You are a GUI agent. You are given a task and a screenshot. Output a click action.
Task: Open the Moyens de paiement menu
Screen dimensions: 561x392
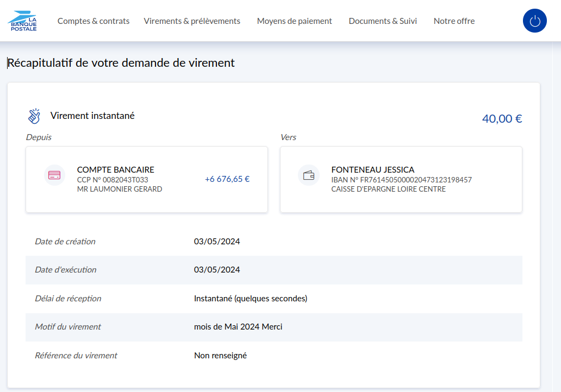(294, 21)
